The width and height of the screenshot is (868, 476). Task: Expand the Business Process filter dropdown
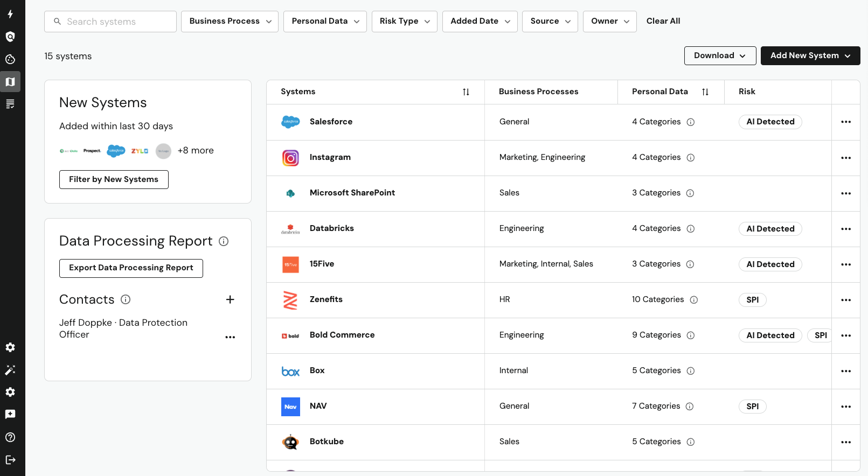point(230,22)
